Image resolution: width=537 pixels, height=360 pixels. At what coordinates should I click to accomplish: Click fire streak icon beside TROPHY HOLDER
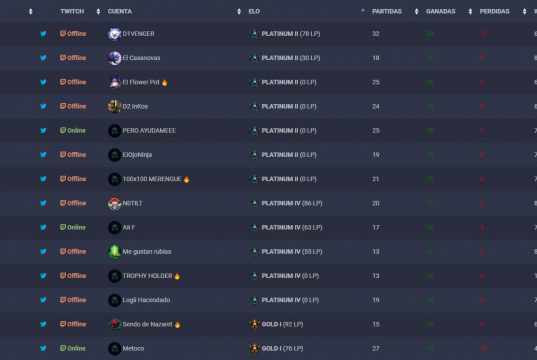pos(177,276)
